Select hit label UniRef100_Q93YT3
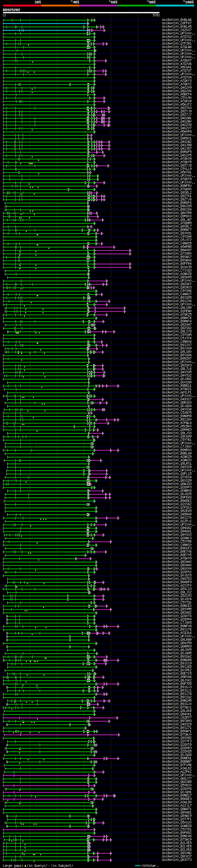 (177, 860)
